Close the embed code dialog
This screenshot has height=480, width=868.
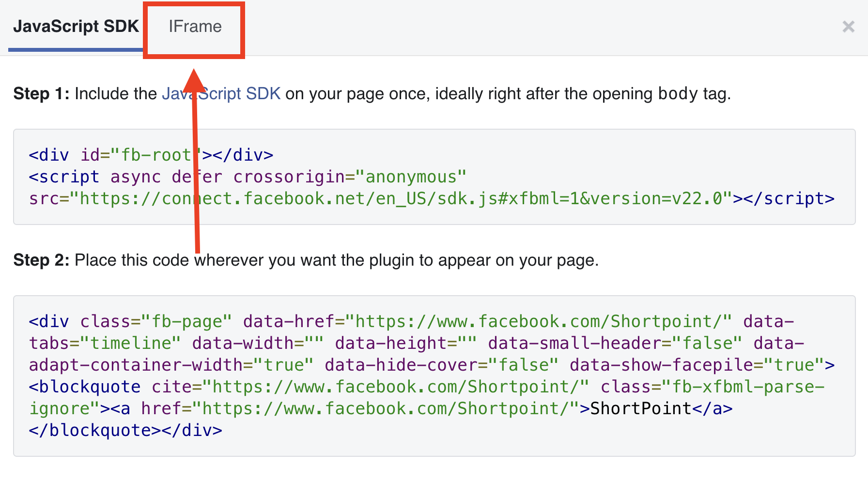click(x=848, y=27)
